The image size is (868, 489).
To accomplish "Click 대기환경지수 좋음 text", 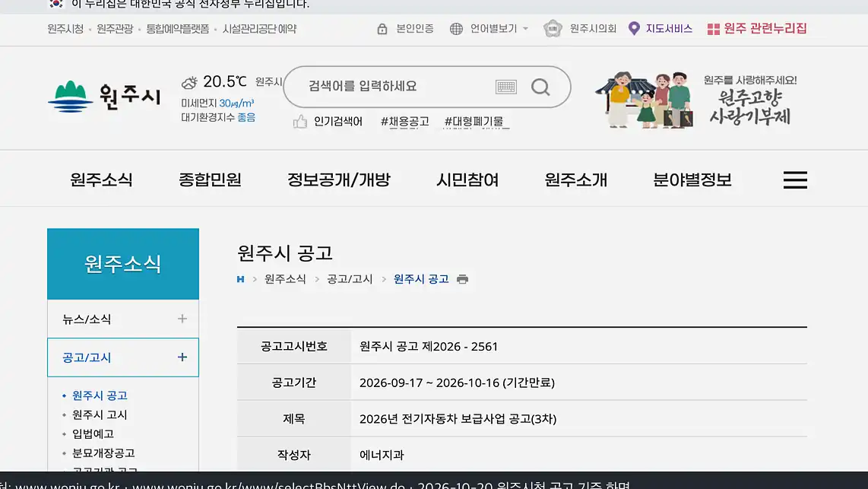I will 218,117.
